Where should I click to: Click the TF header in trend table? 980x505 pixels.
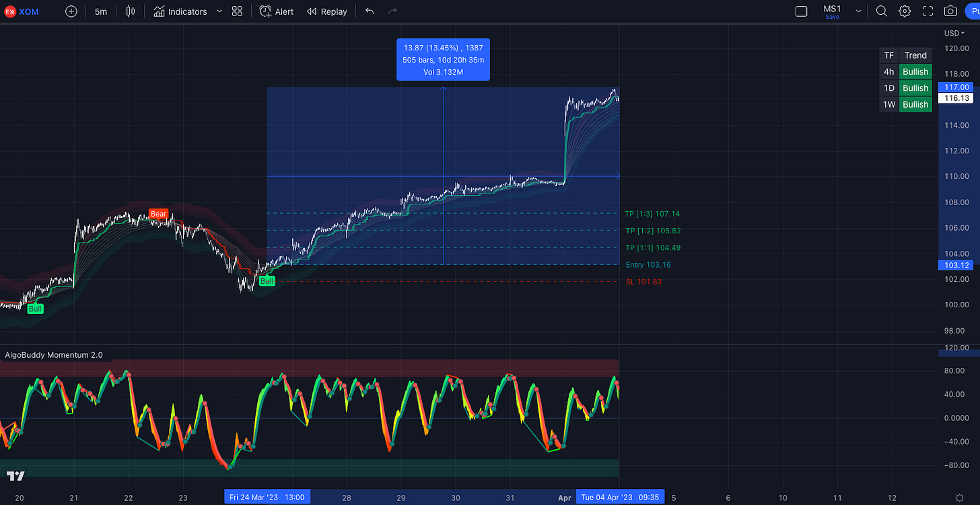click(x=889, y=56)
